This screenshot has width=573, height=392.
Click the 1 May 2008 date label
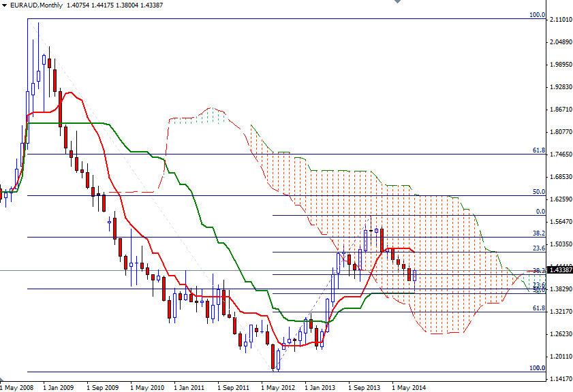pos(15,385)
